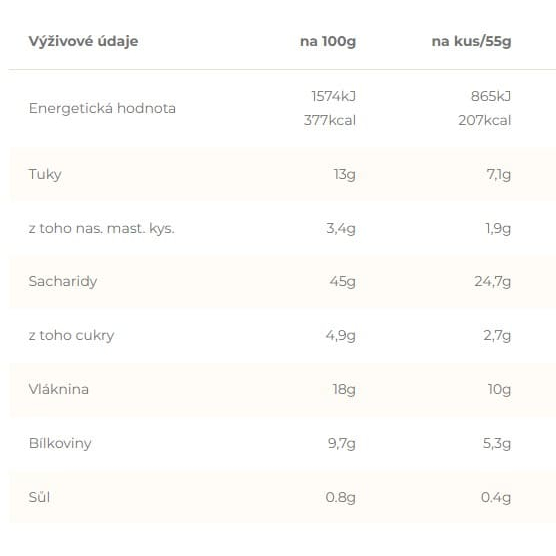Select the Sůl row label
Viewport: 556px width, 556px height.
point(39,497)
